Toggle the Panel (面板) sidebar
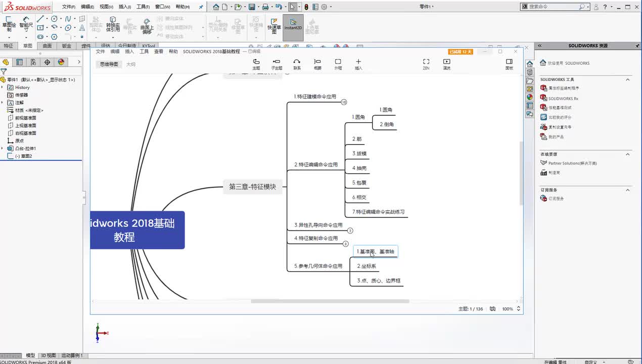The width and height of the screenshot is (642, 364). (509, 64)
